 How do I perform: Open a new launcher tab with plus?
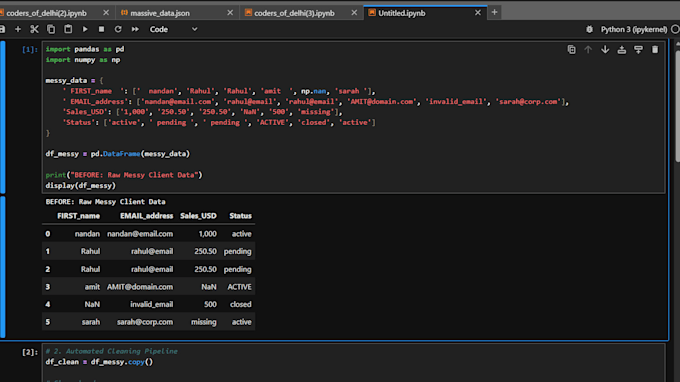point(494,13)
